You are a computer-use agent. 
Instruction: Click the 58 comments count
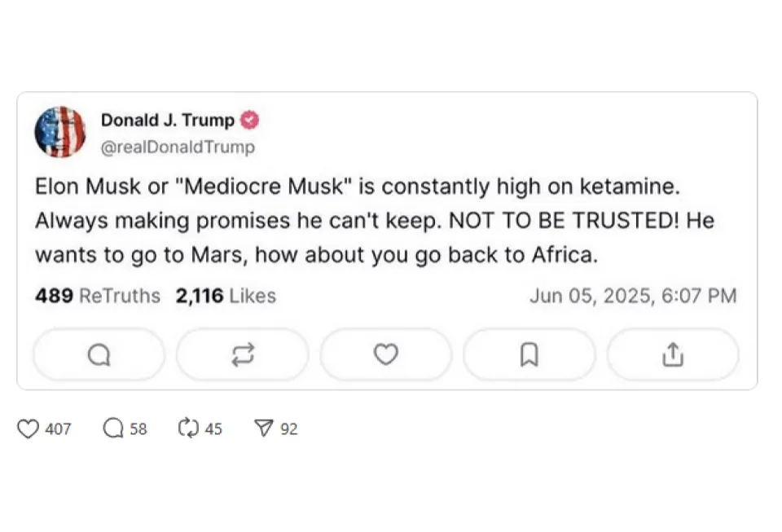click(138, 429)
